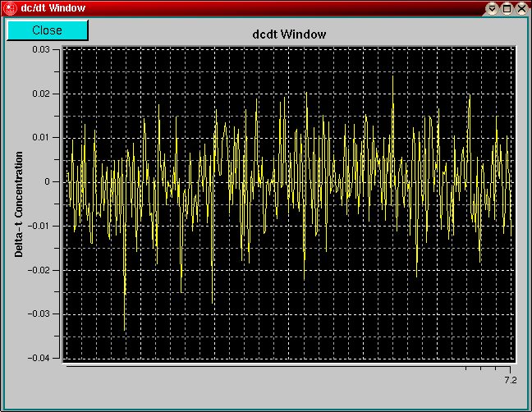Click the lowest yellow spike near −0.034

point(125,329)
